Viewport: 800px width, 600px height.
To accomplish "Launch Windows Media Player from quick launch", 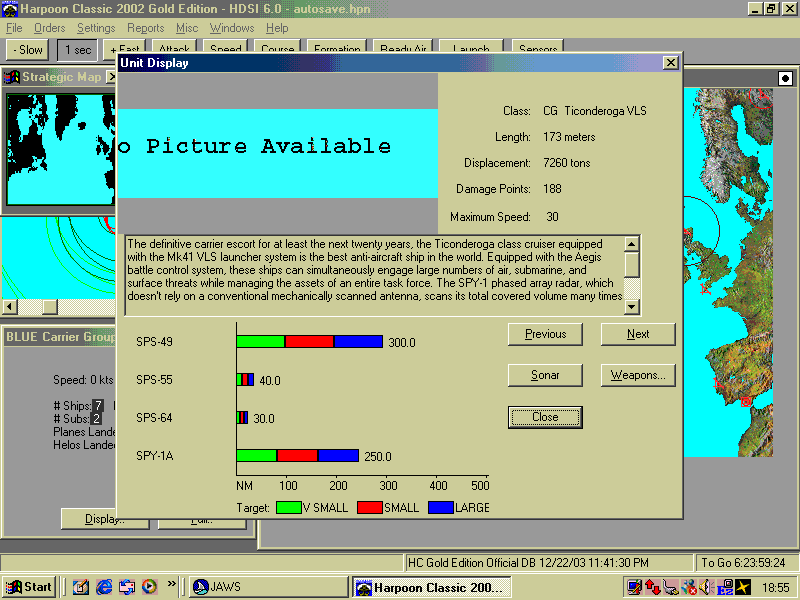I will tap(149, 587).
